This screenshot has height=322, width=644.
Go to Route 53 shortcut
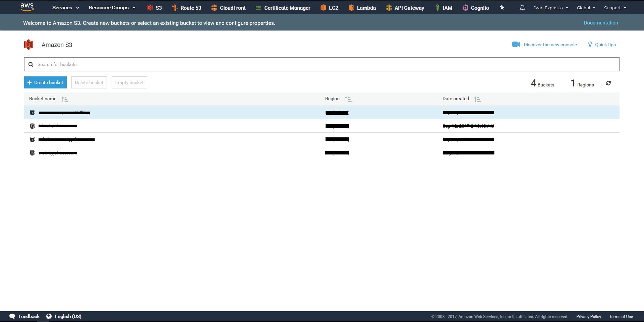186,8
